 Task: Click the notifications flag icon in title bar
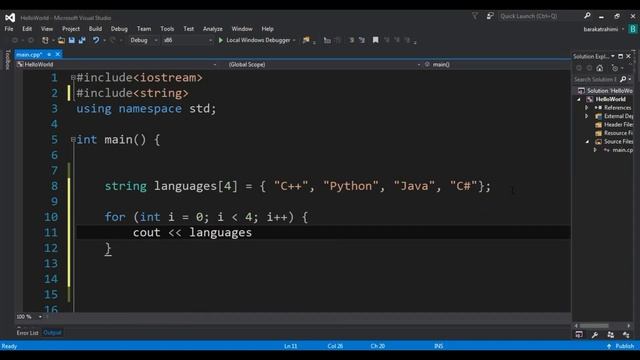(x=475, y=16)
